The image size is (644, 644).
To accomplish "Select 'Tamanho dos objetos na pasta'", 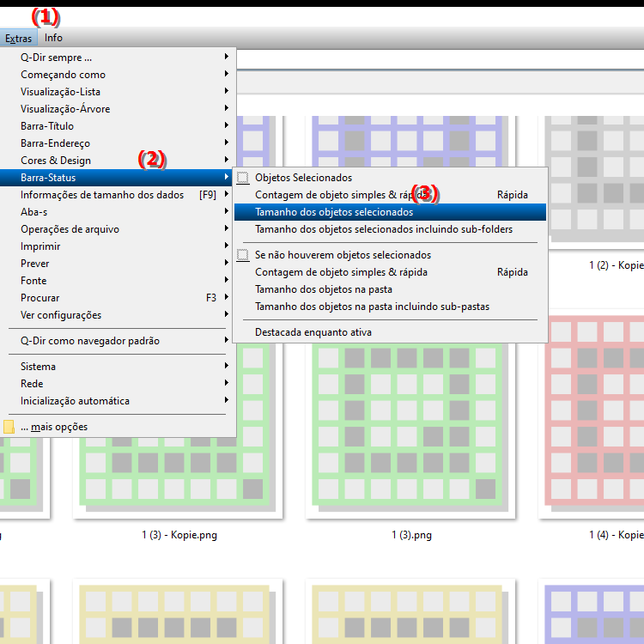I will [x=323, y=289].
